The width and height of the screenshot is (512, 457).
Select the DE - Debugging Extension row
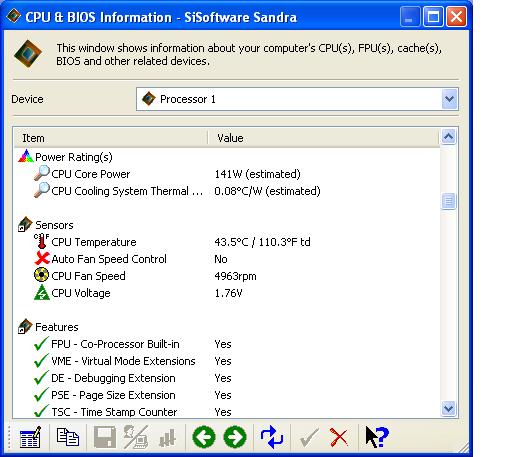coord(227,378)
